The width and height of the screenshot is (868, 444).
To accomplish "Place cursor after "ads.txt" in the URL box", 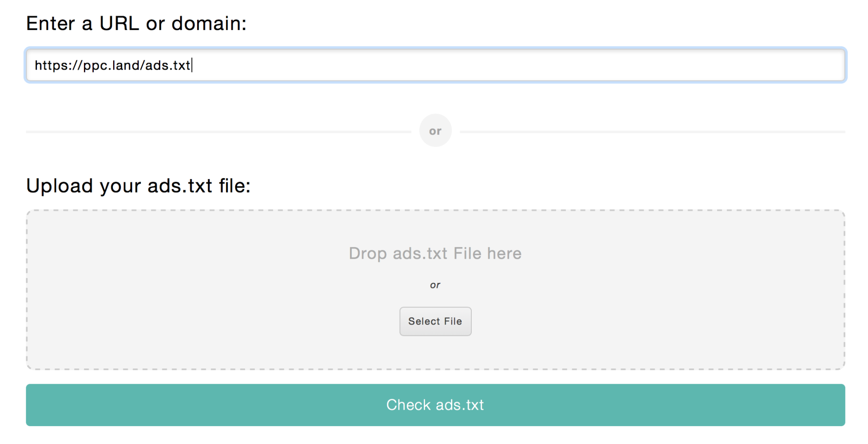I will point(192,65).
